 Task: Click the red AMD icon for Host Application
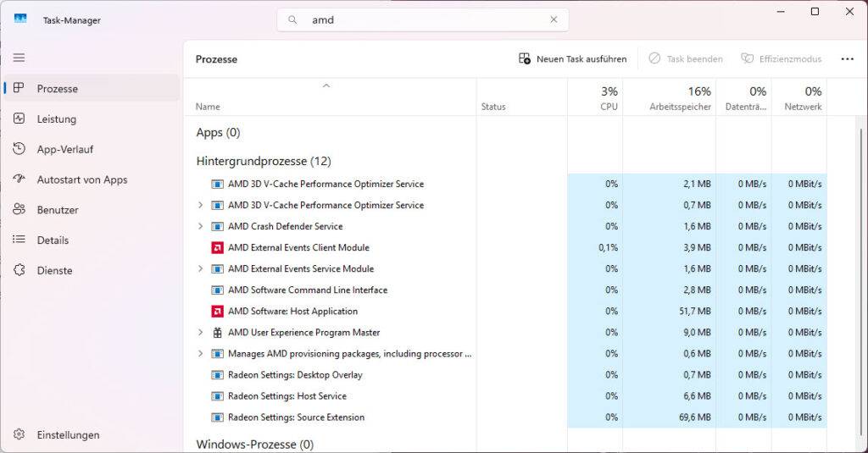pyautogui.click(x=217, y=312)
